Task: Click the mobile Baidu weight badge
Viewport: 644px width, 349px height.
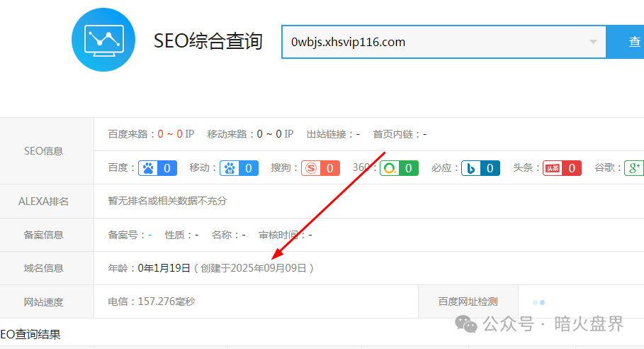Action: 239,168
